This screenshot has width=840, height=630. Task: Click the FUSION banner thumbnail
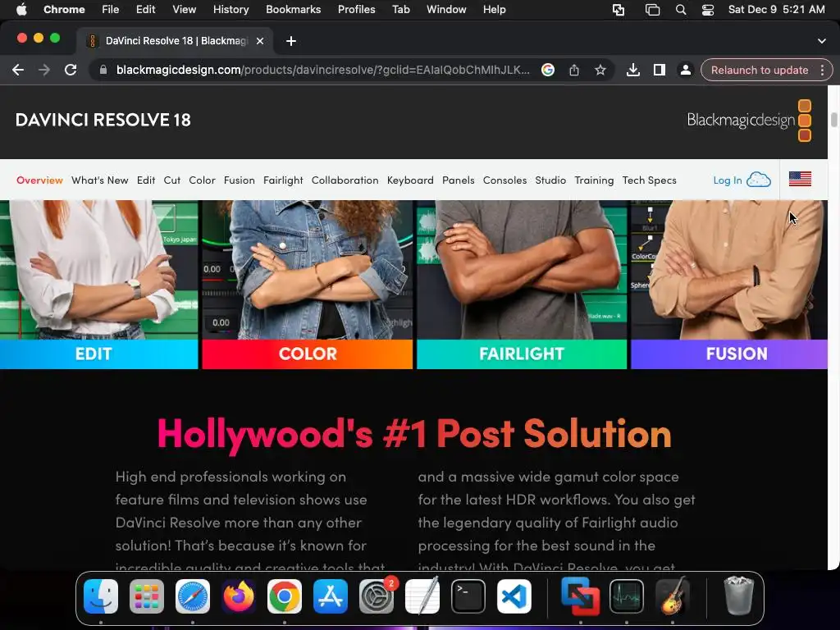(x=729, y=285)
